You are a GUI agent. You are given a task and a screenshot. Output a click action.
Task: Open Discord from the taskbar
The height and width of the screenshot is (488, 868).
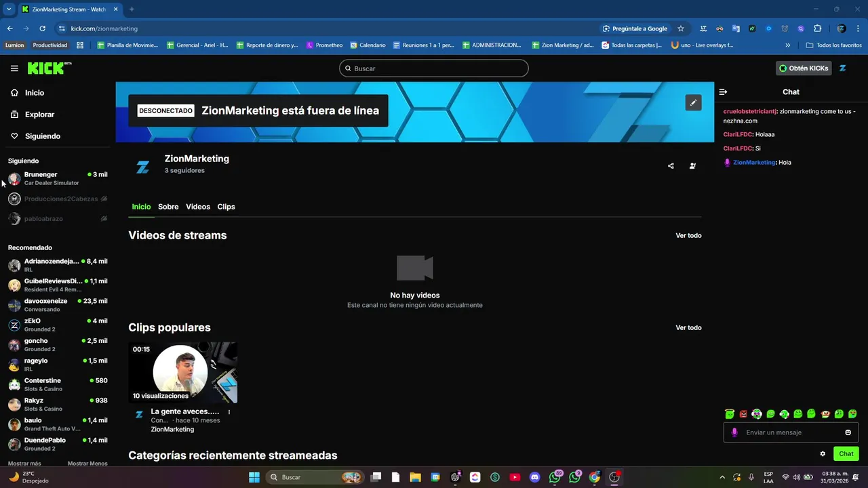[x=535, y=477]
